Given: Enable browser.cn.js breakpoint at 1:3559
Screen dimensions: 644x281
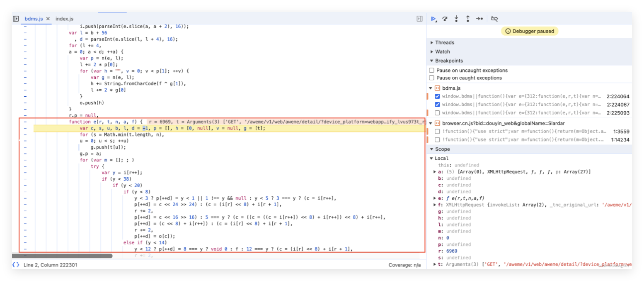Looking at the screenshot, I should [x=437, y=132].
